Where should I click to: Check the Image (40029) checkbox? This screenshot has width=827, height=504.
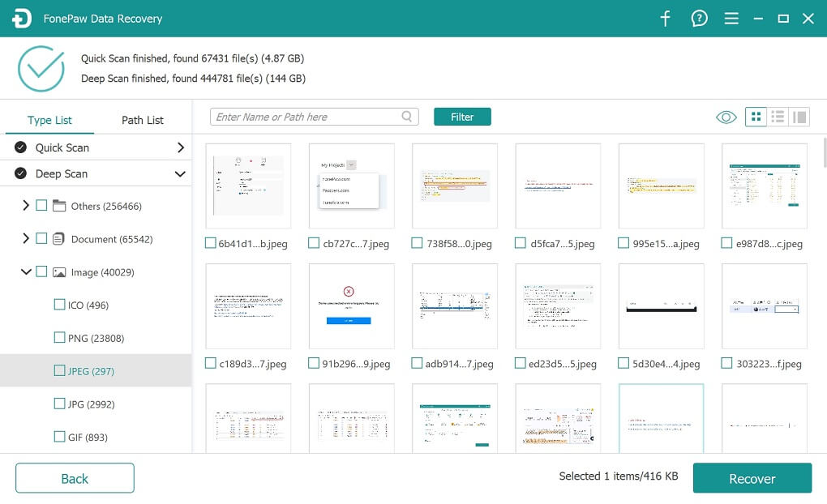pos(41,271)
